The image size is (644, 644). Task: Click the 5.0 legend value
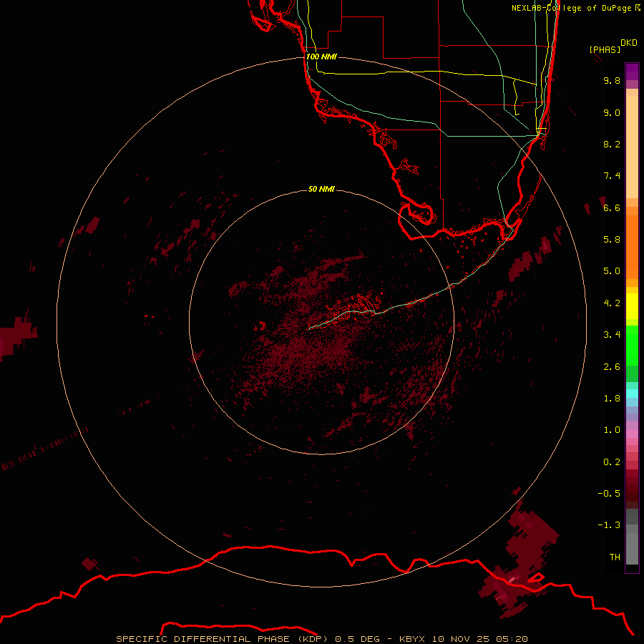click(612, 271)
